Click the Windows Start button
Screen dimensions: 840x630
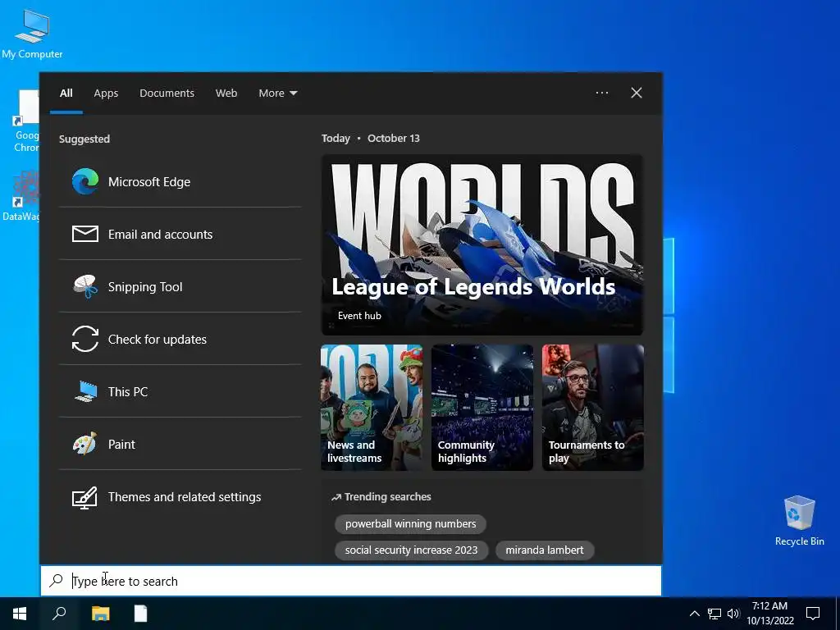click(x=20, y=614)
